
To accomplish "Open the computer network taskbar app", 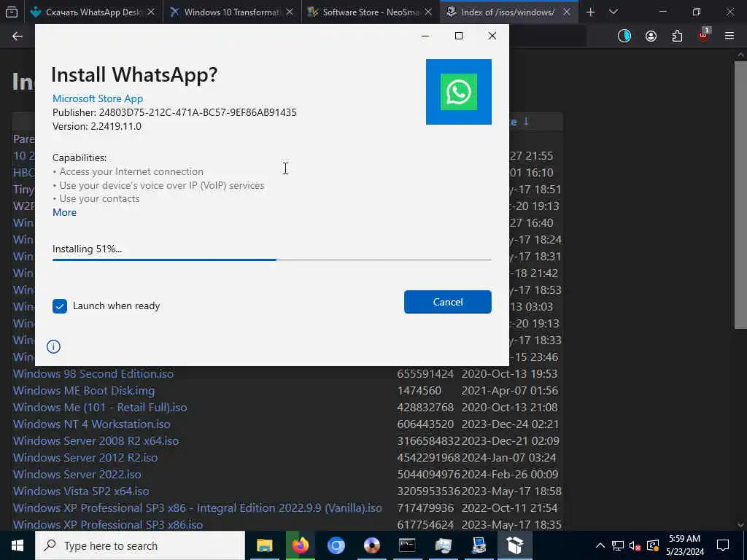I will click(x=479, y=545).
